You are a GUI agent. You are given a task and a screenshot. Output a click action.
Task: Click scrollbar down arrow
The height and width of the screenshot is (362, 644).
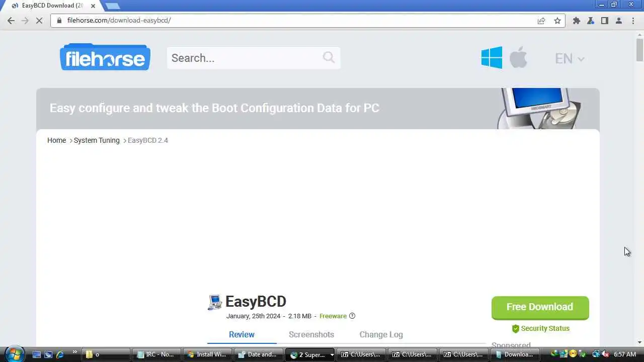pos(639,342)
